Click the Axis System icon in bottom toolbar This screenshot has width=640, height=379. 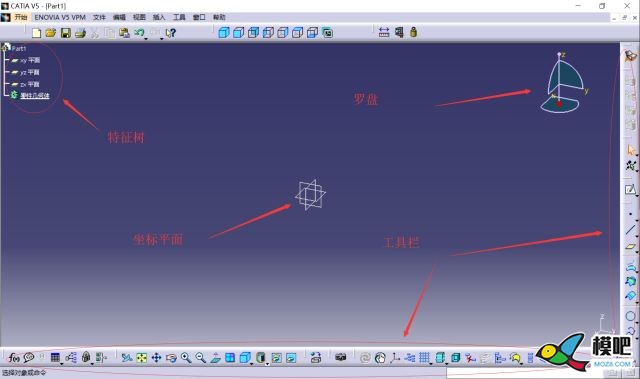coord(395,358)
